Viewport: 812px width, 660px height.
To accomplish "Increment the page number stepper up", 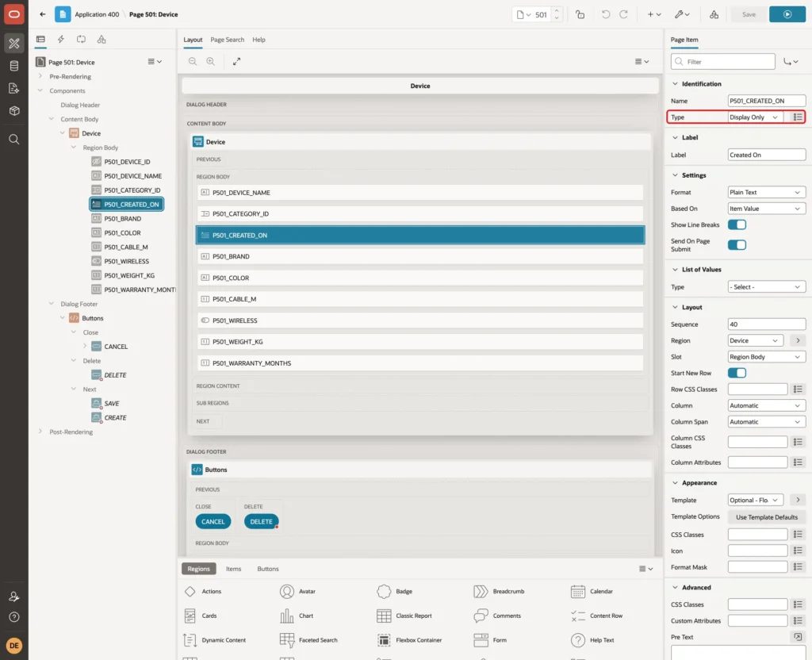I will point(557,10).
